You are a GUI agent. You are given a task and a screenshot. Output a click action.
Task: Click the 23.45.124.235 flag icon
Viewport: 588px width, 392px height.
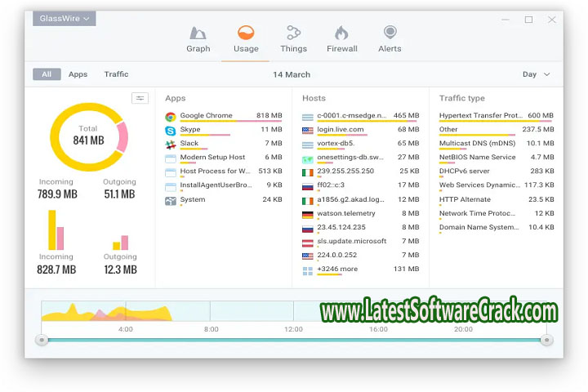coord(308,229)
